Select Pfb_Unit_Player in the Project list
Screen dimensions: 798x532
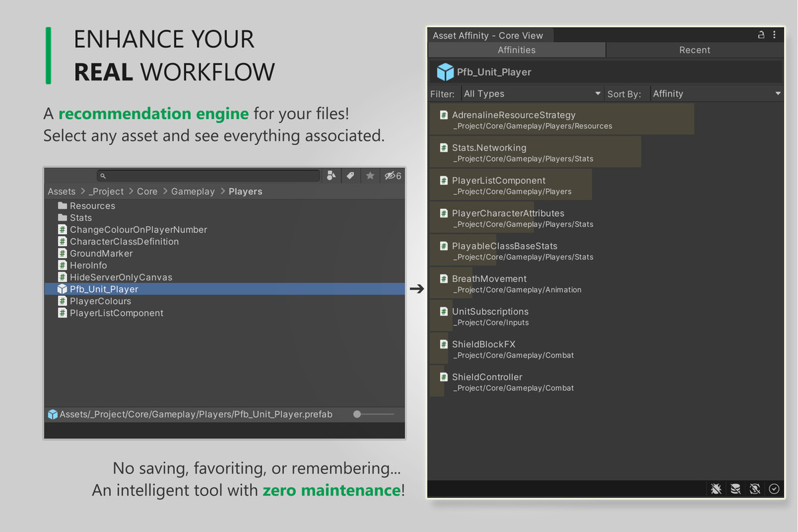click(x=225, y=289)
